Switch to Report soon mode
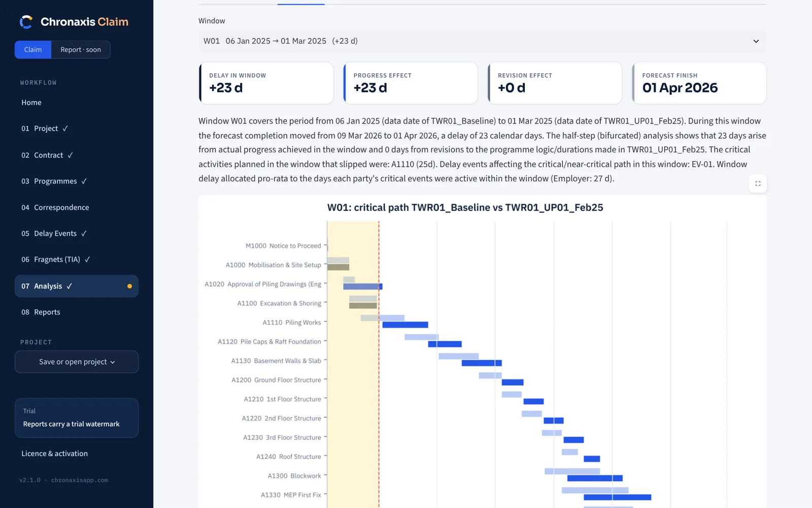Image resolution: width=812 pixels, height=508 pixels. (81, 50)
